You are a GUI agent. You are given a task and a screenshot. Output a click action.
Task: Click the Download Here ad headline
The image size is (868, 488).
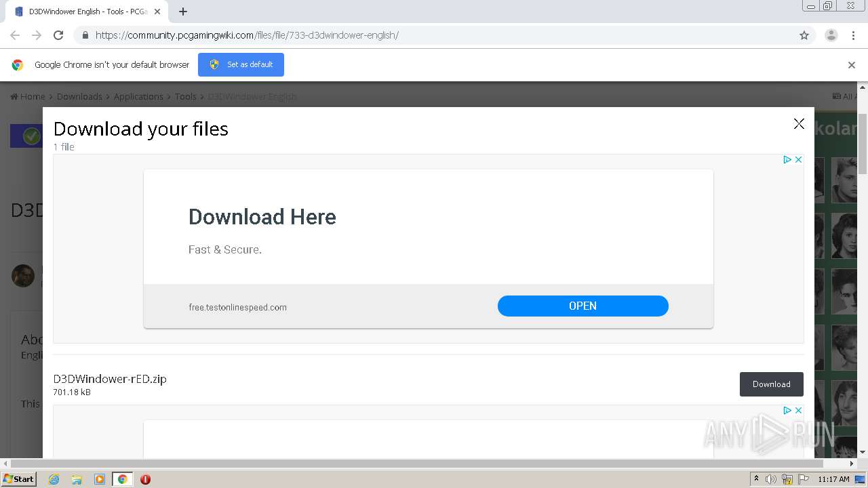pyautogui.click(x=262, y=217)
